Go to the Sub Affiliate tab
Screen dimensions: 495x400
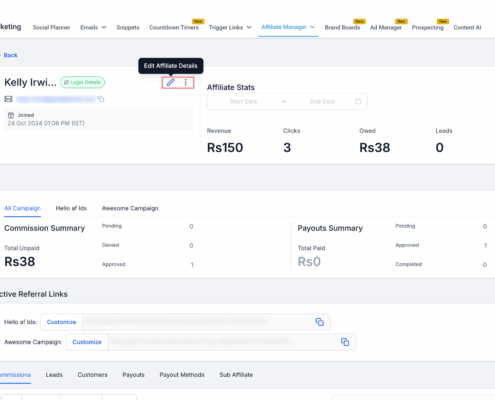(x=236, y=375)
